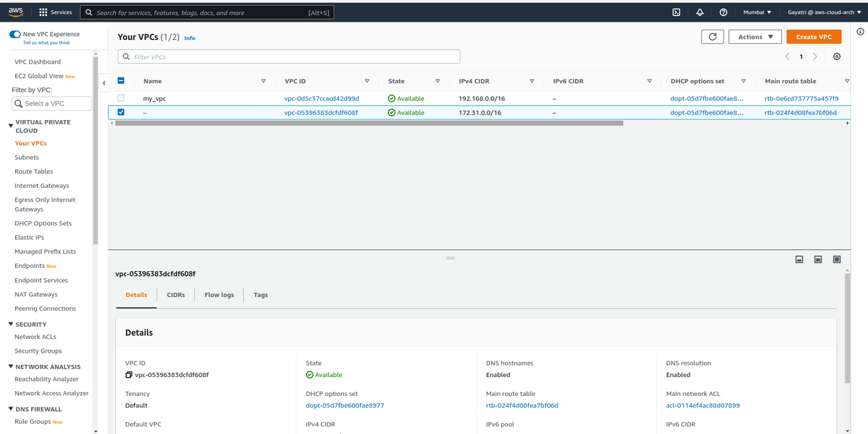Open Subnets in the sidebar
The width and height of the screenshot is (868, 434).
[x=27, y=157]
